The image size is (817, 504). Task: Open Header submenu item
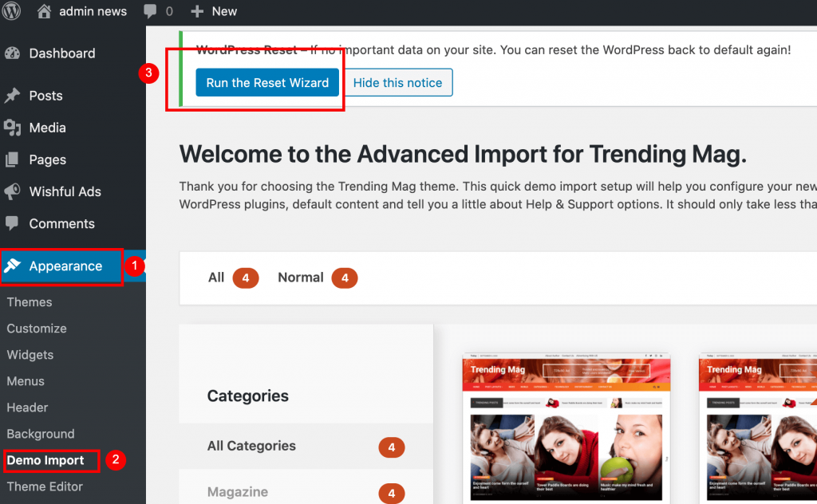[27, 408]
